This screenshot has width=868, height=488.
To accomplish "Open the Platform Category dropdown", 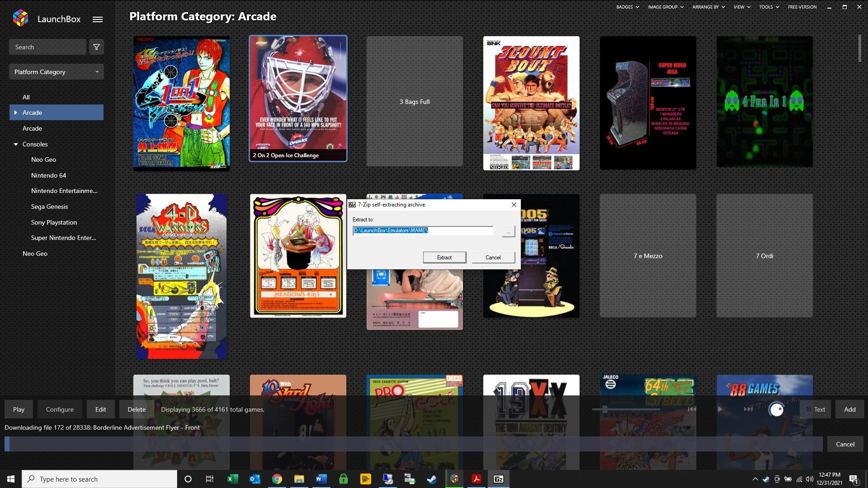I will pyautogui.click(x=57, y=72).
